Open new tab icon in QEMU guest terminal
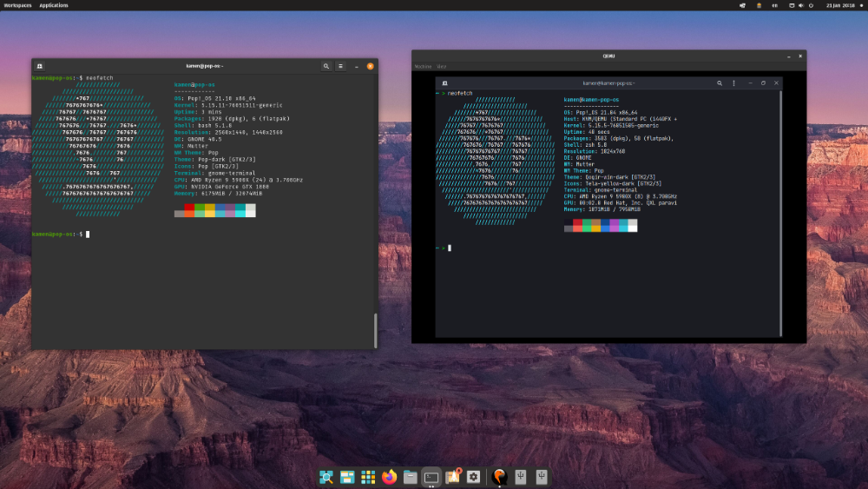The image size is (868, 489). coord(444,83)
